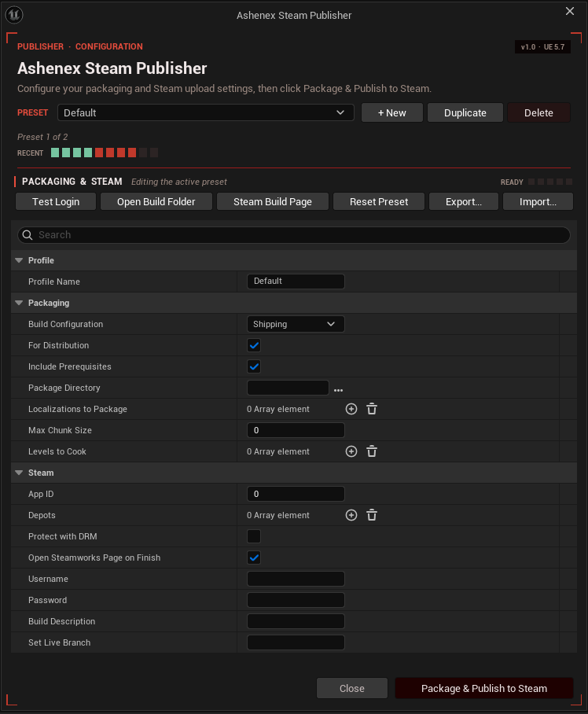Delete the active preset
588x714 pixels.
point(538,112)
